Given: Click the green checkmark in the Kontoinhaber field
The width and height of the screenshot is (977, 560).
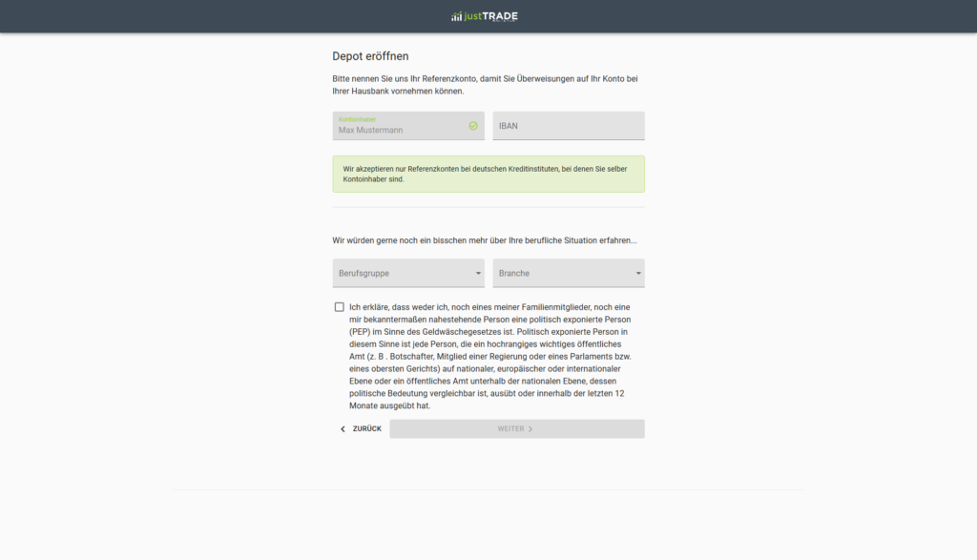Looking at the screenshot, I should (473, 126).
